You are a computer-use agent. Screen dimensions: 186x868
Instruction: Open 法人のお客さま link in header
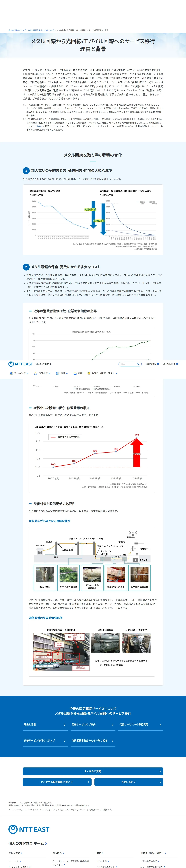(170, 364)
